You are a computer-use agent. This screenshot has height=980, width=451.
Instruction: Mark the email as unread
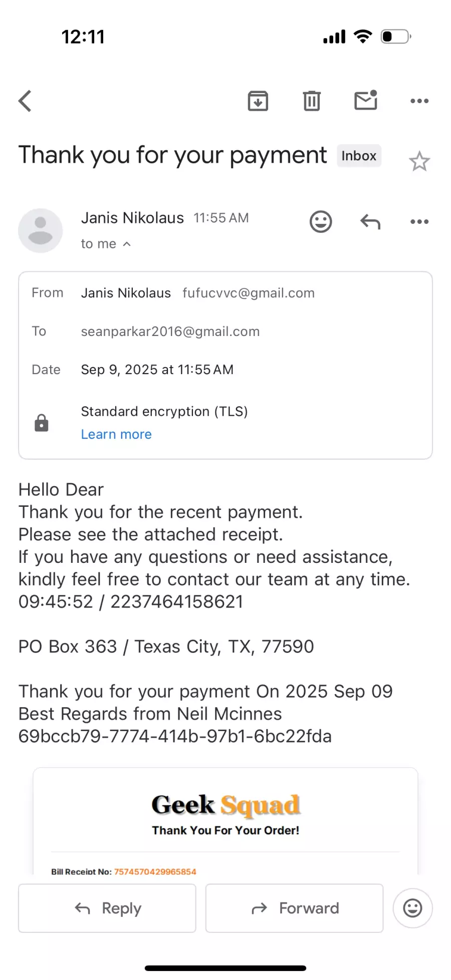pos(366,101)
